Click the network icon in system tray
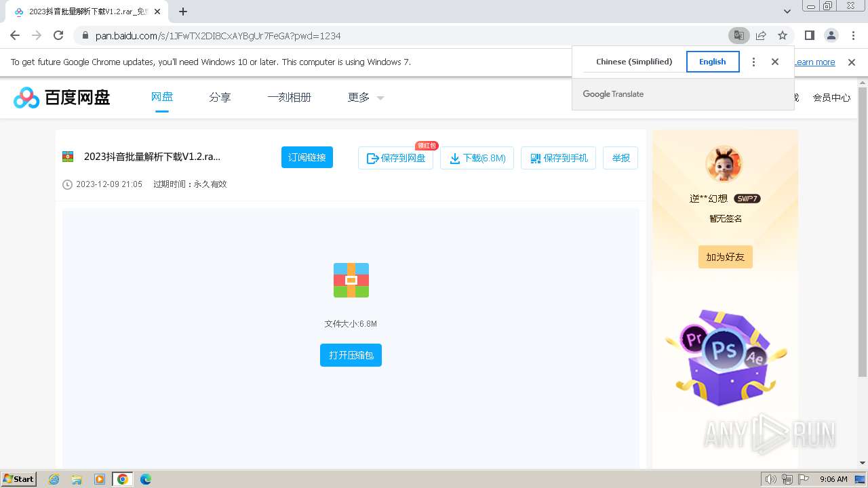The height and width of the screenshot is (488, 868). coord(787,479)
